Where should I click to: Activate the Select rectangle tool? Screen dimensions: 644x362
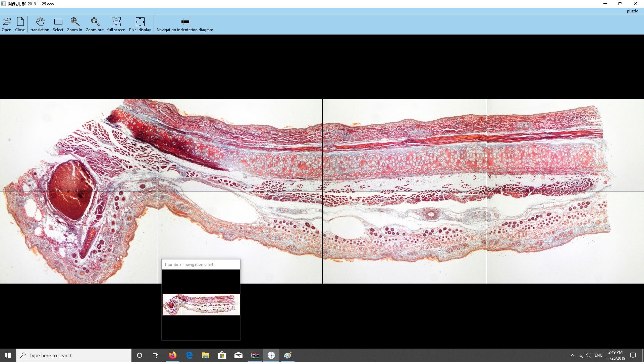58,25
